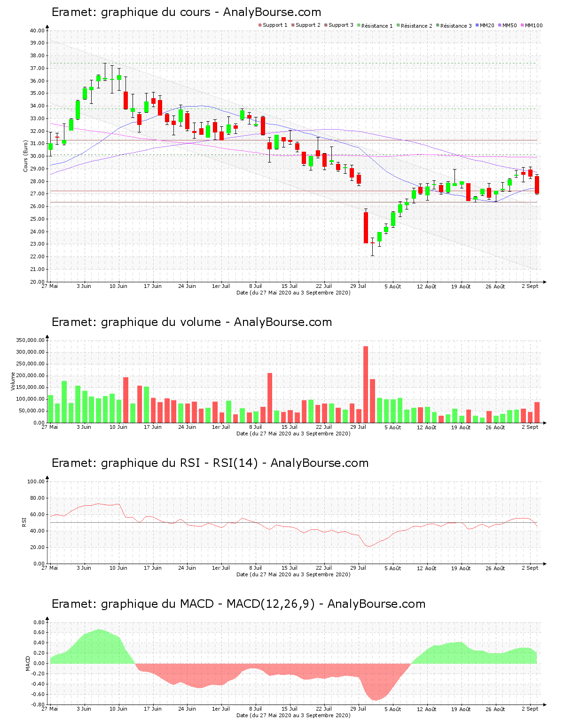Click the -0.80 value on MACD axis
The width and height of the screenshot is (564, 728).
pyautogui.click(x=38, y=705)
